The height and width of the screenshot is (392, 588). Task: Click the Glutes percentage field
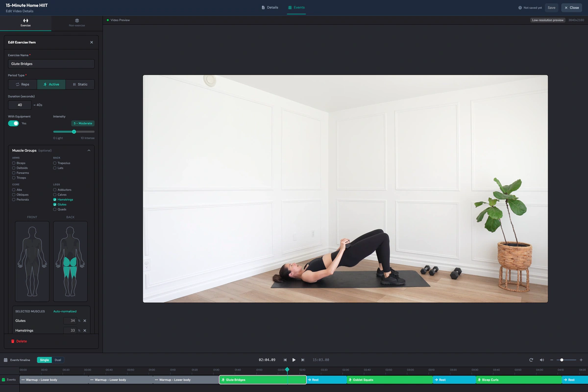coord(70,320)
